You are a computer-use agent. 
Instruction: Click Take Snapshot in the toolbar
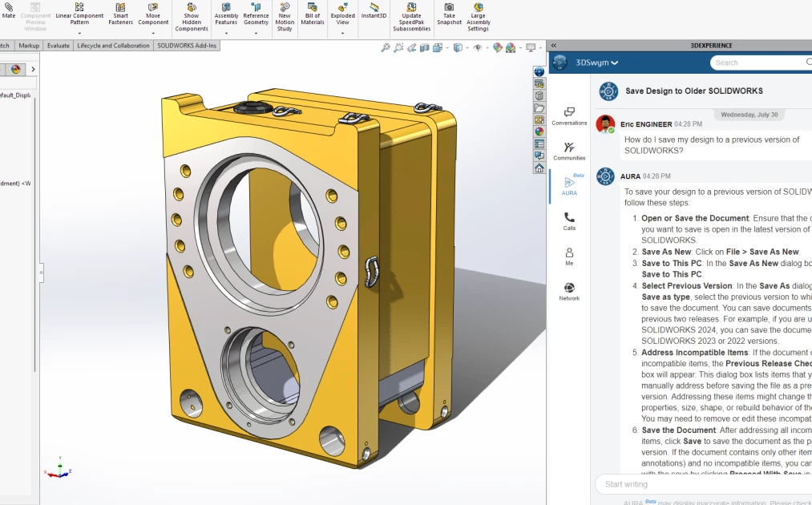click(x=449, y=14)
